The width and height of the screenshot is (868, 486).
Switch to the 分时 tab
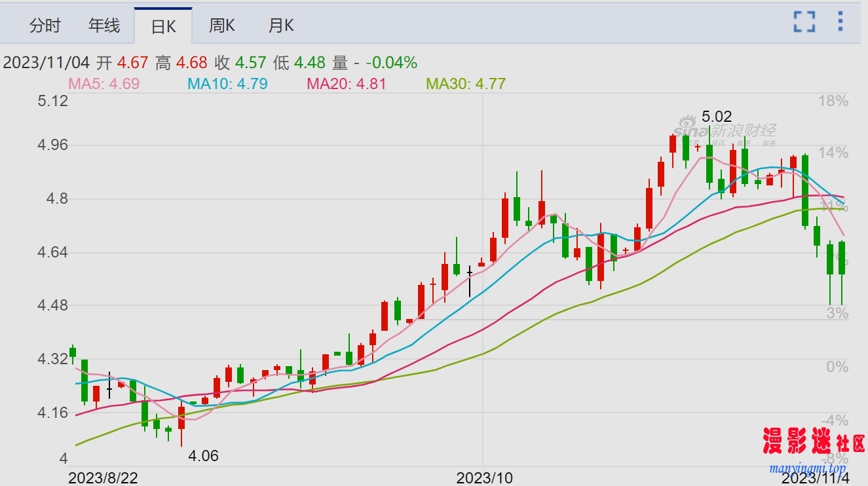pyautogui.click(x=45, y=26)
